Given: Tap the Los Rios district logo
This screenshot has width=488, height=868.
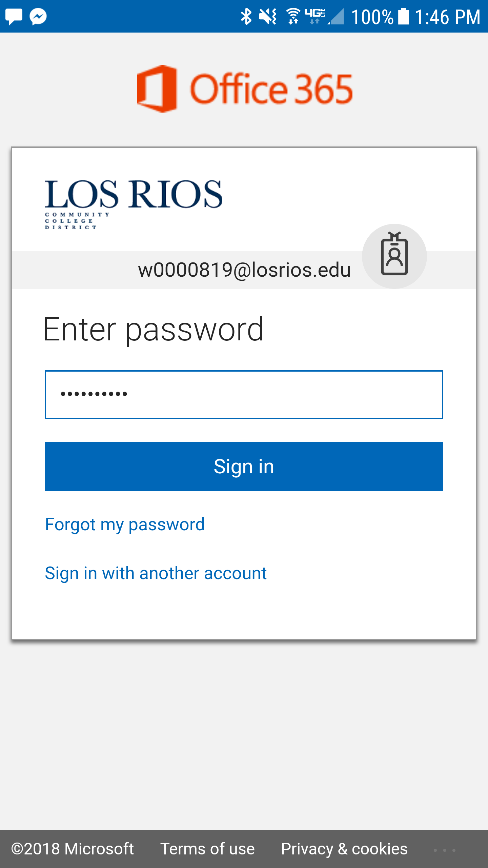Looking at the screenshot, I should (x=134, y=204).
